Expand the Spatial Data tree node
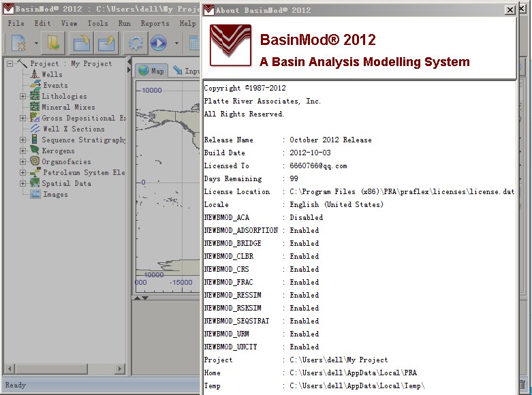Image resolution: width=532 pixels, height=395 pixels. pos(22,183)
